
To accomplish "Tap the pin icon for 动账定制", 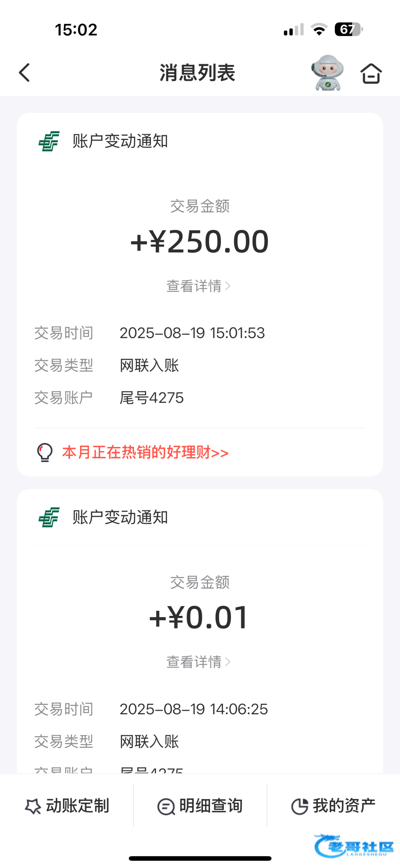I will pos(33,806).
